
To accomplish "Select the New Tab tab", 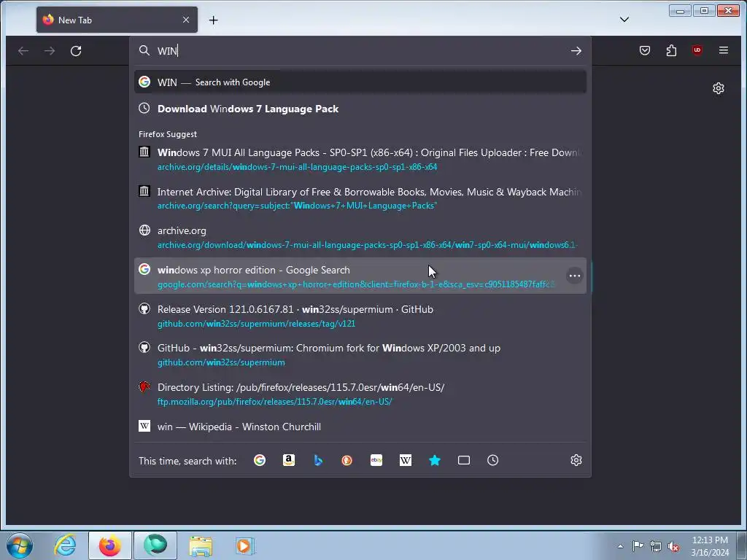I will pyautogui.click(x=117, y=20).
